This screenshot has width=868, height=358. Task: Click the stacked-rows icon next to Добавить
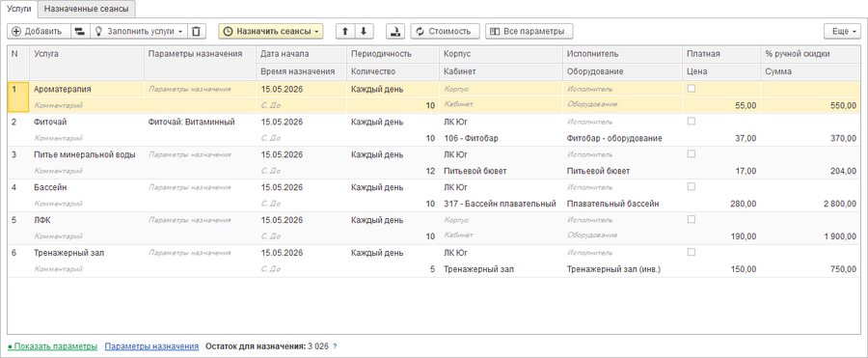click(80, 32)
